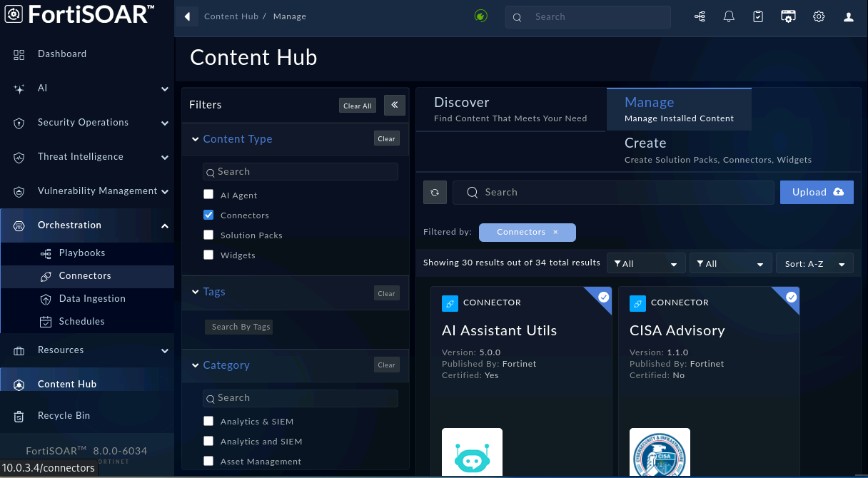Image resolution: width=868 pixels, height=478 pixels.
Task: Collapse the Content Type filter section
Action: point(196,139)
